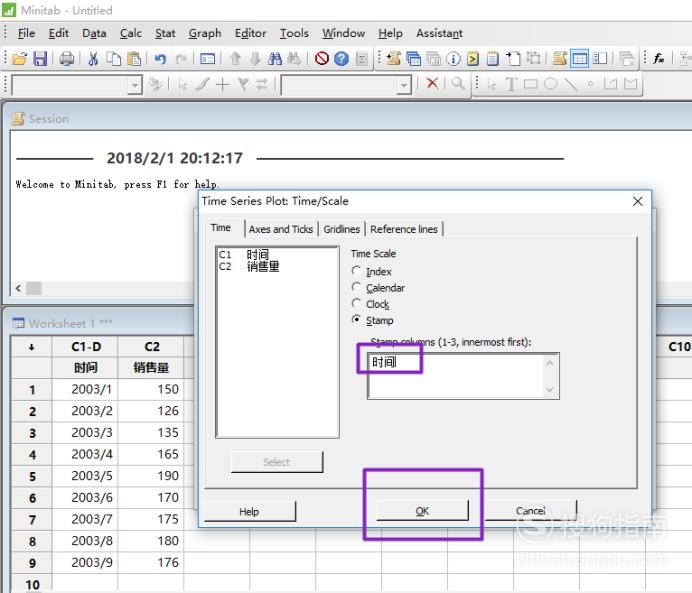Open the Project Manager pane icon
The image size is (692, 593).
point(600,58)
